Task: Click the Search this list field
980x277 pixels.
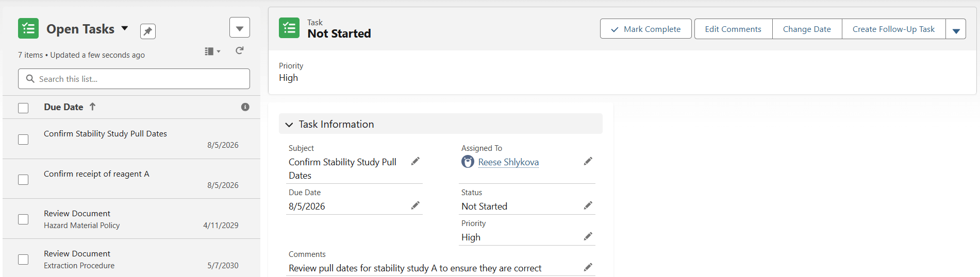Action: click(134, 79)
